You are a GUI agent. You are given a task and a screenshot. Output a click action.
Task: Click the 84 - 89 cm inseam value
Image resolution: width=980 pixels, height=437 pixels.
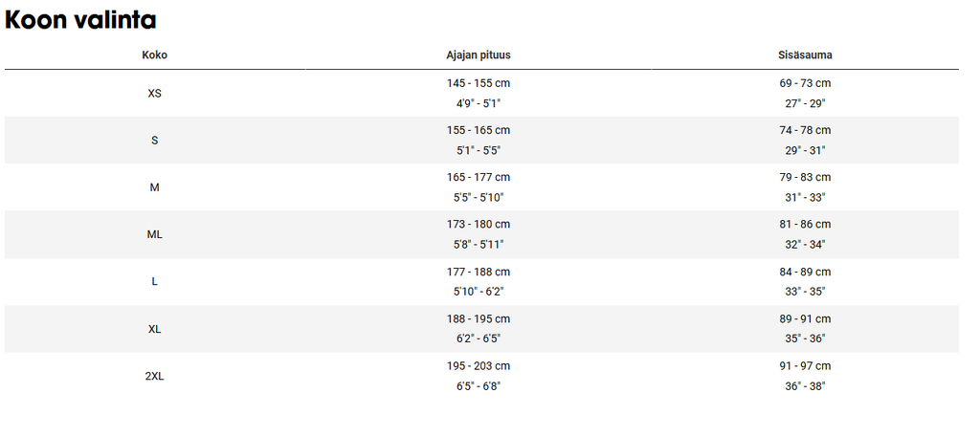pyautogui.click(x=805, y=272)
